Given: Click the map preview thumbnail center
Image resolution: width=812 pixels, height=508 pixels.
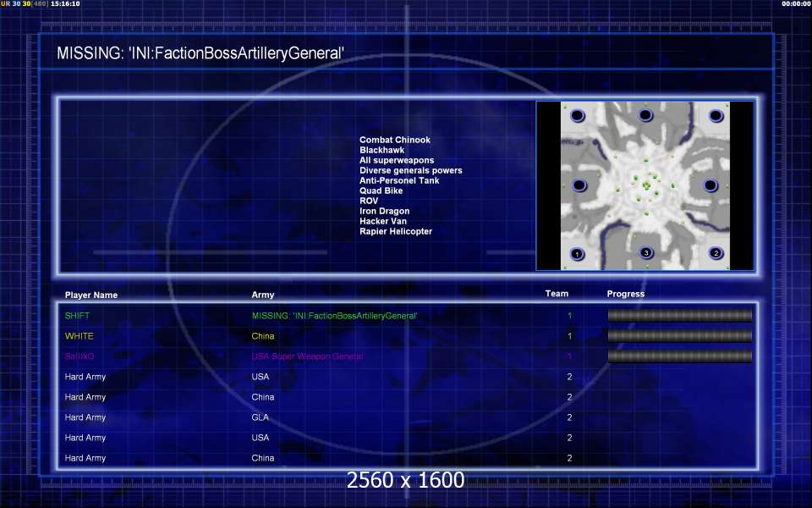Looking at the screenshot, I should point(645,185).
